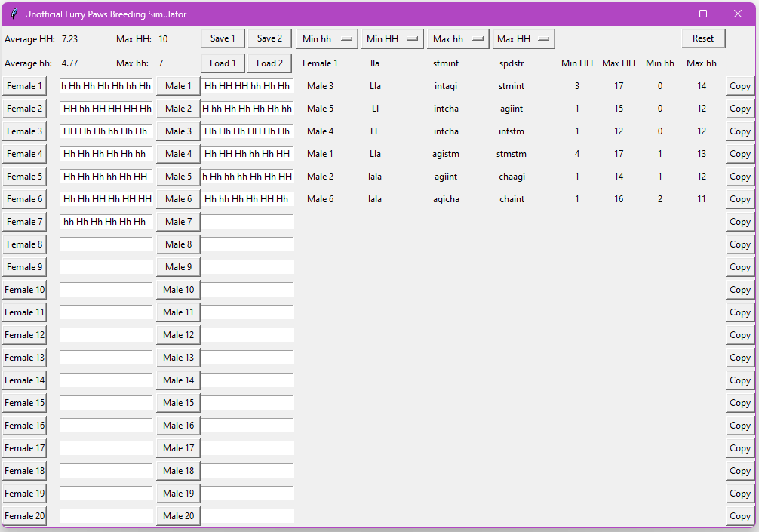Click the Min hh column header
This screenshot has height=532, width=759.
(x=659, y=63)
